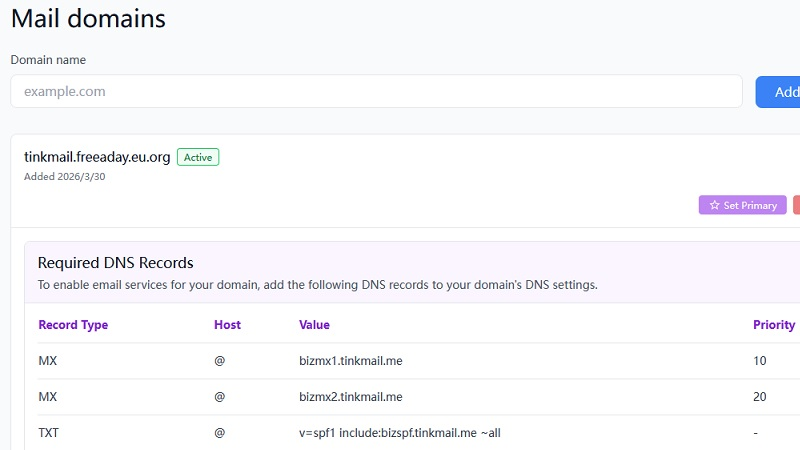The width and height of the screenshot is (800, 450).
Task: Click the Value column header
Action: (314, 325)
